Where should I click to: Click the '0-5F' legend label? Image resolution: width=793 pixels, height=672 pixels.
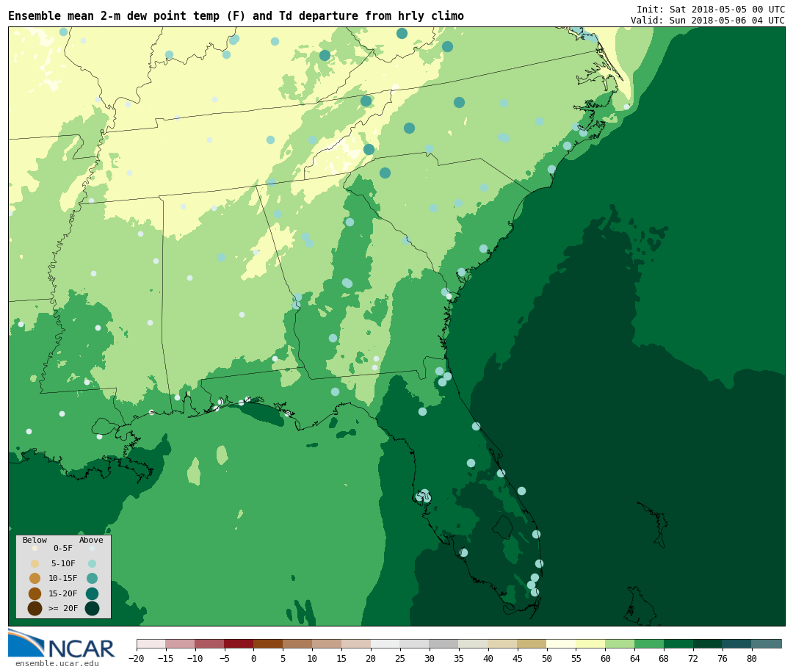63,548
